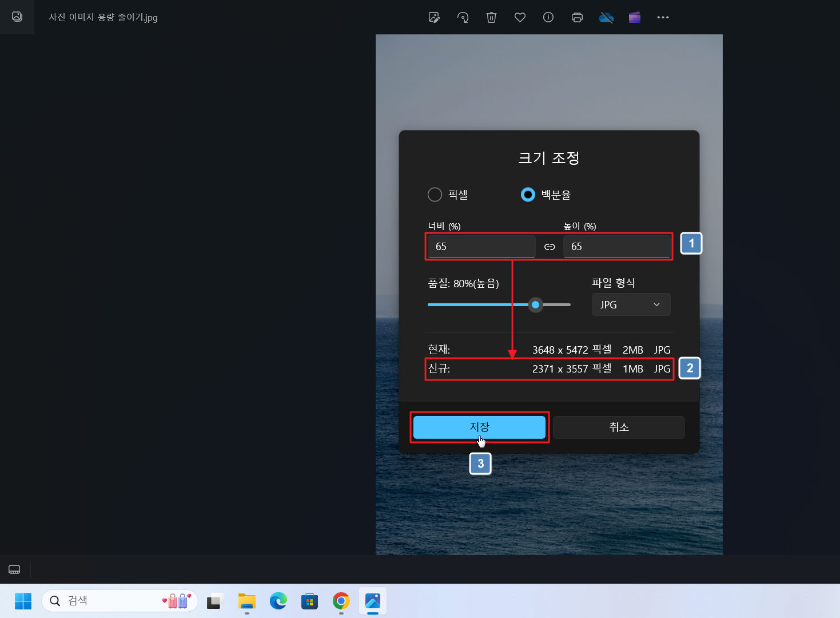
Task: Open Google Chrome from taskbar
Action: (x=341, y=601)
